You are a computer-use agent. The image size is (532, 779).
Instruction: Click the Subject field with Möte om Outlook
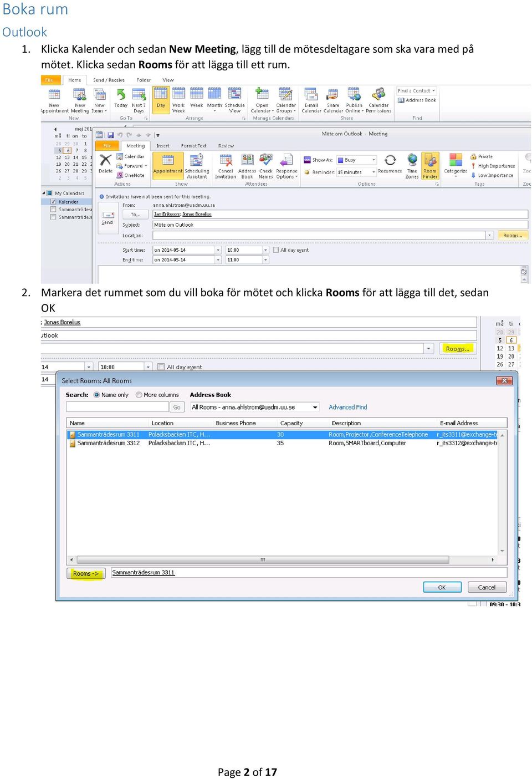(340, 225)
